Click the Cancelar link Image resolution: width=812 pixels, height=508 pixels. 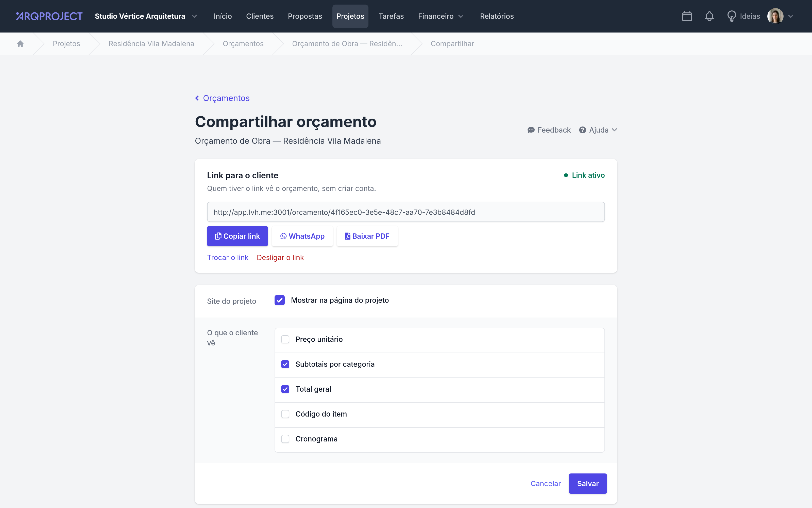[546, 483]
